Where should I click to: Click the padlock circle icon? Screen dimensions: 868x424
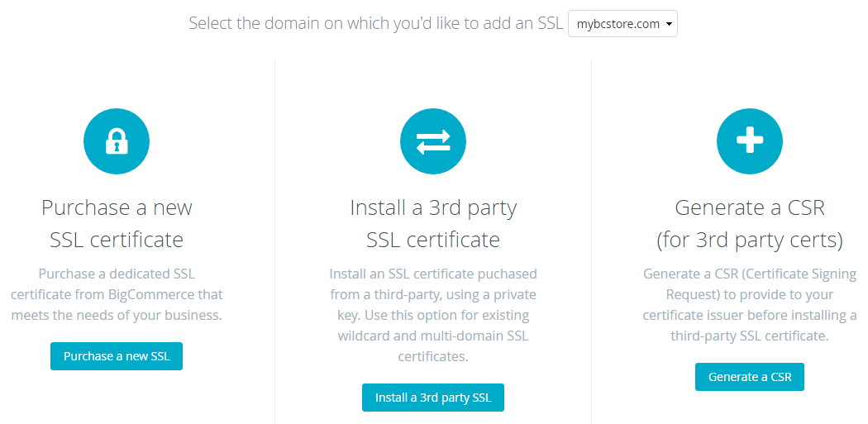coord(117,141)
